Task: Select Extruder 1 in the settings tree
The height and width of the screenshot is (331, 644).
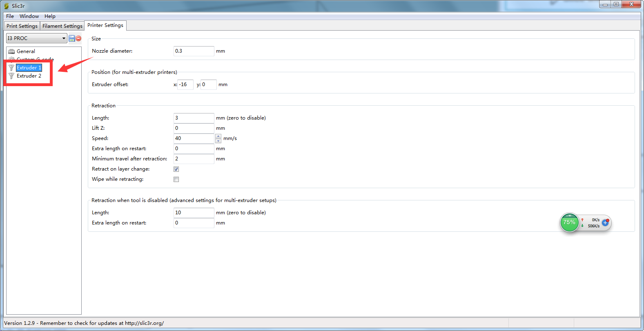Action: pyautogui.click(x=29, y=68)
